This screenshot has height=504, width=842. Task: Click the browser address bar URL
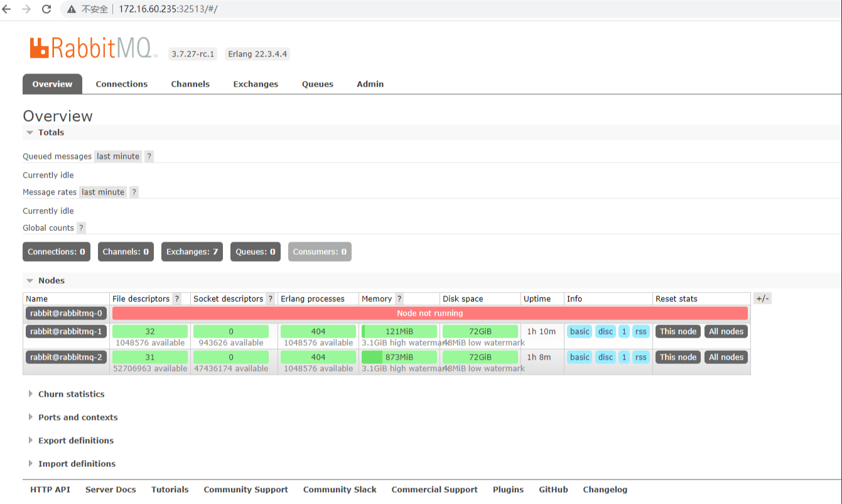168,9
